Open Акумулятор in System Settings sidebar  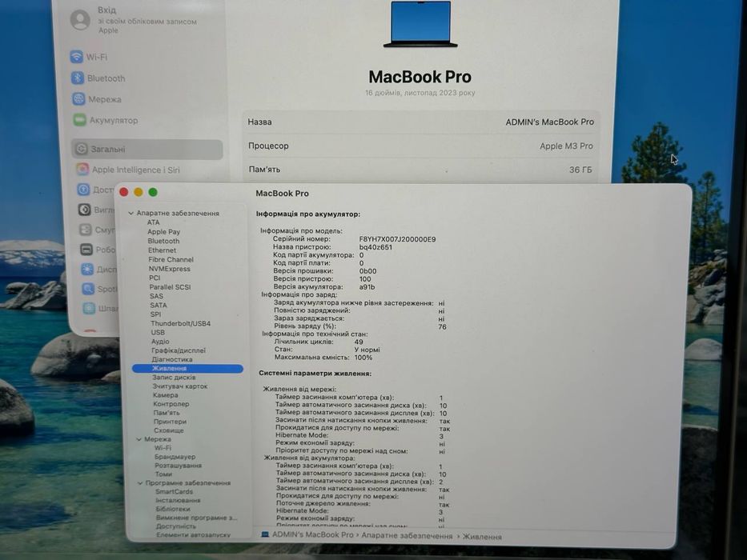pyautogui.click(x=114, y=121)
